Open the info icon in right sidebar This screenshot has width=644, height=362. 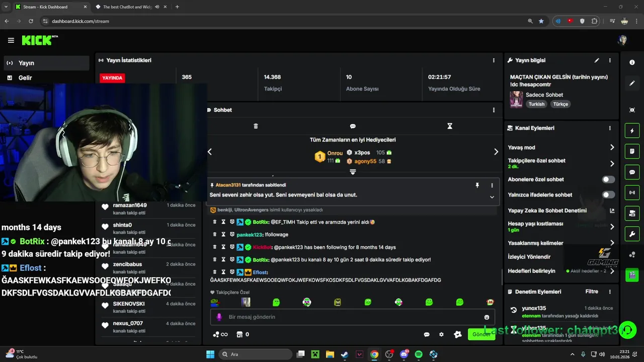point(632,62)
